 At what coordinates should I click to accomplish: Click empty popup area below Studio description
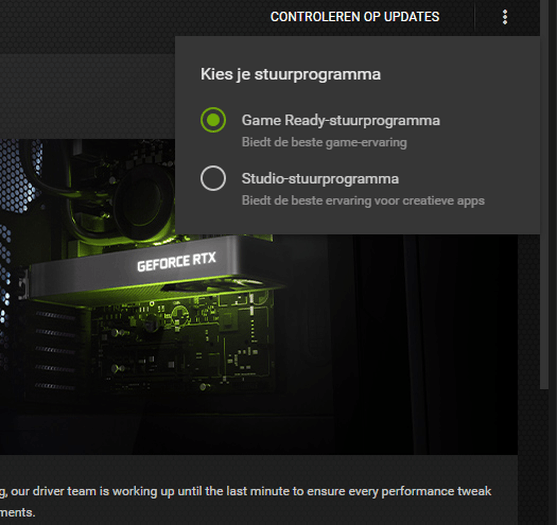click(x=357, y=222)
